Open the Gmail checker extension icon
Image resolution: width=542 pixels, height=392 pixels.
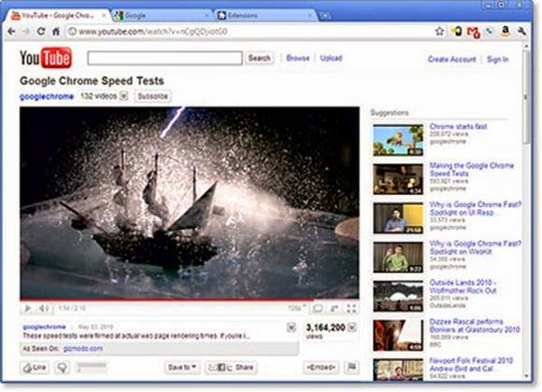473,32
